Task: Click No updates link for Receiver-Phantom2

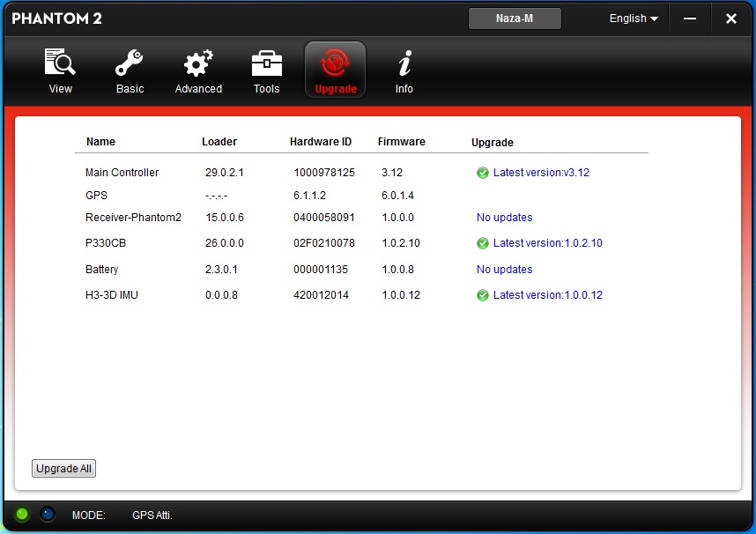Action: 504,218
